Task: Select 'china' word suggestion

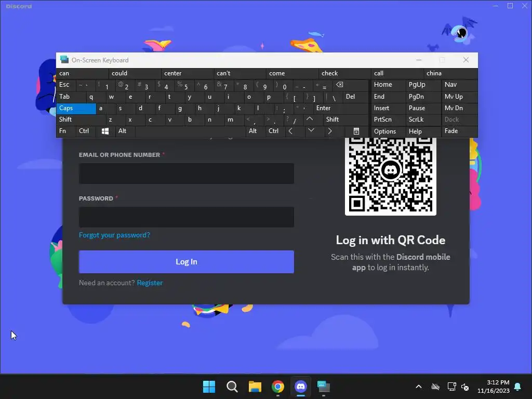Action: tap(450, 73)
